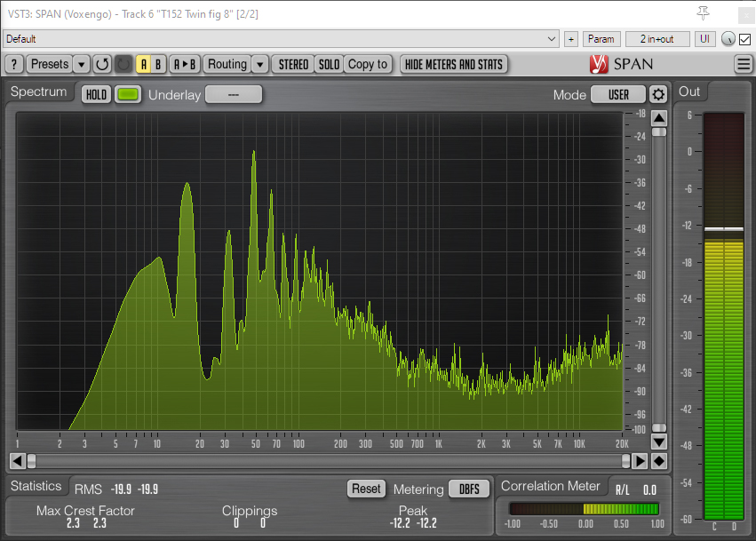Click the diamond zoom reset icon

[658, 461]
